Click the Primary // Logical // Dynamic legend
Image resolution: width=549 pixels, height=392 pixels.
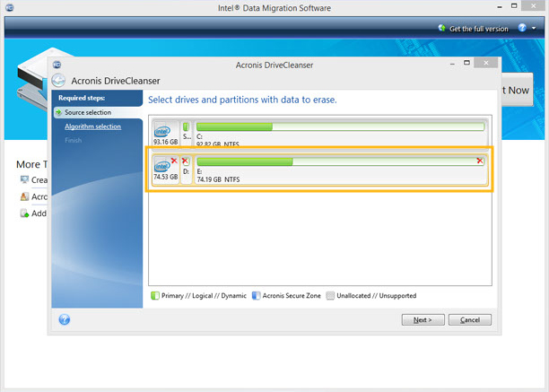pyautogui.click(x=199, y=296)
